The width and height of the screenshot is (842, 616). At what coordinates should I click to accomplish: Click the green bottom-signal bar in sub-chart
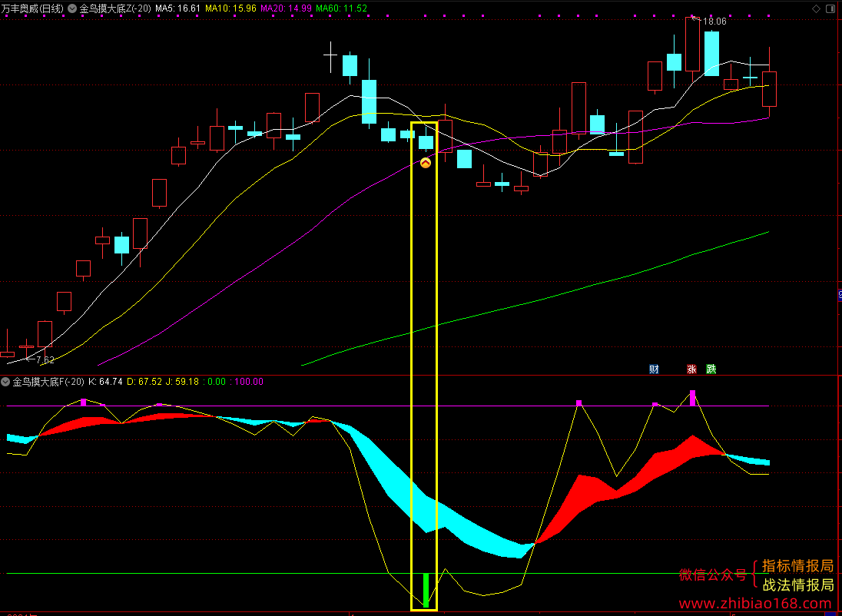[x=426, y=590]
